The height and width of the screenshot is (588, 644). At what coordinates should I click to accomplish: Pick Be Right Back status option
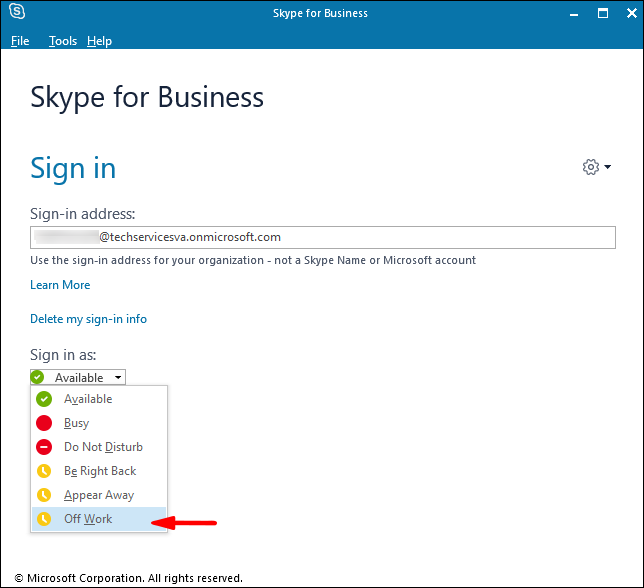[x=100, y=471]
